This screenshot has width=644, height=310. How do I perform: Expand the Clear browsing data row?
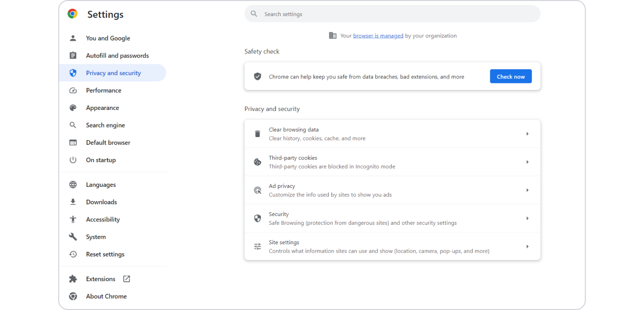click(x=527, y=133)
